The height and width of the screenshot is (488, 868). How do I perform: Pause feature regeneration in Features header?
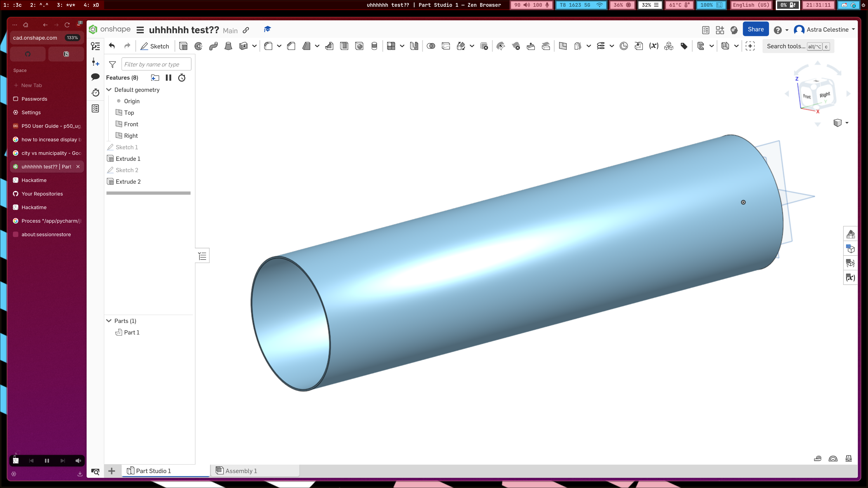click(168, 78)
